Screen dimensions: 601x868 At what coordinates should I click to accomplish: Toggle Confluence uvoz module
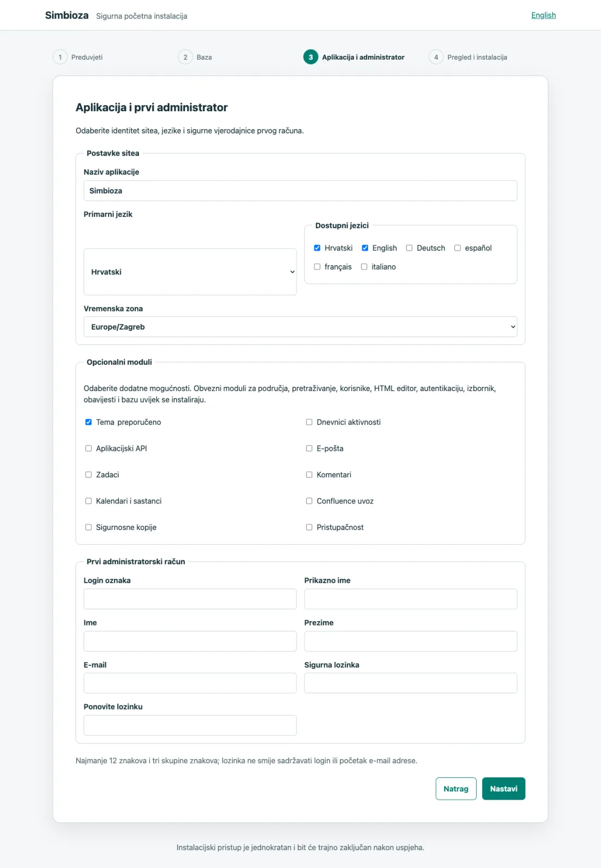coord(309,501)
